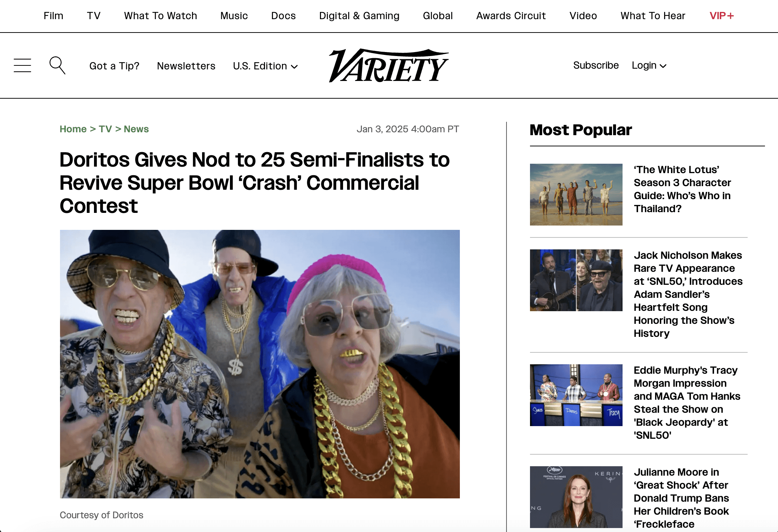
Task: Go to Awards Circuit section
Action: [511, 16]
